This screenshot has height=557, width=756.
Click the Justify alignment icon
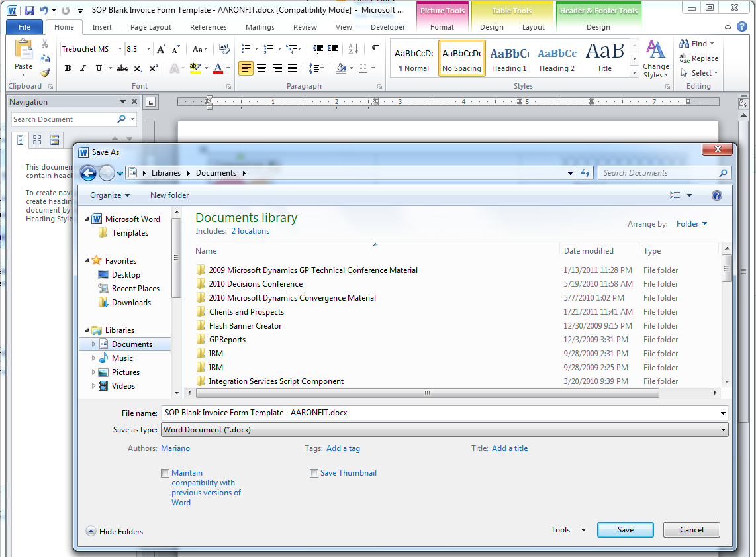[x=292, y=68]
